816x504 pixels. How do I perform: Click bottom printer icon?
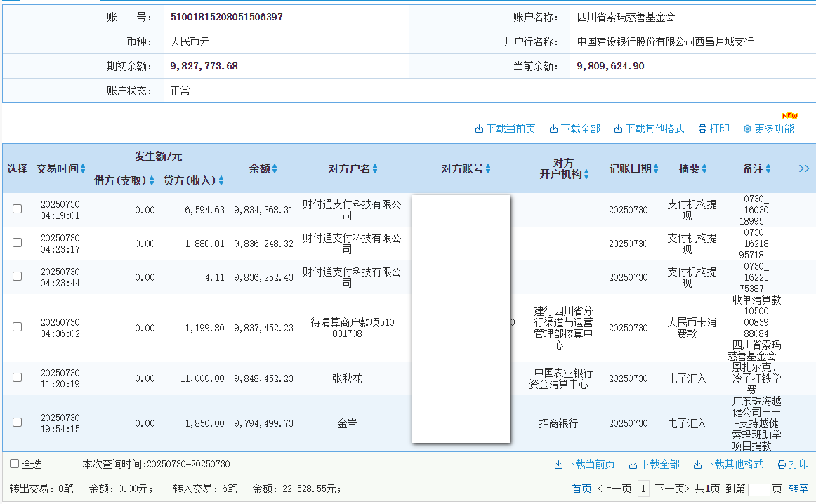(782, 465)
